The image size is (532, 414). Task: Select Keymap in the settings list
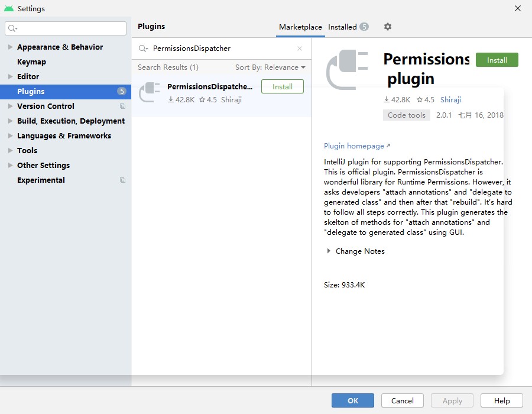click(31, 62)
